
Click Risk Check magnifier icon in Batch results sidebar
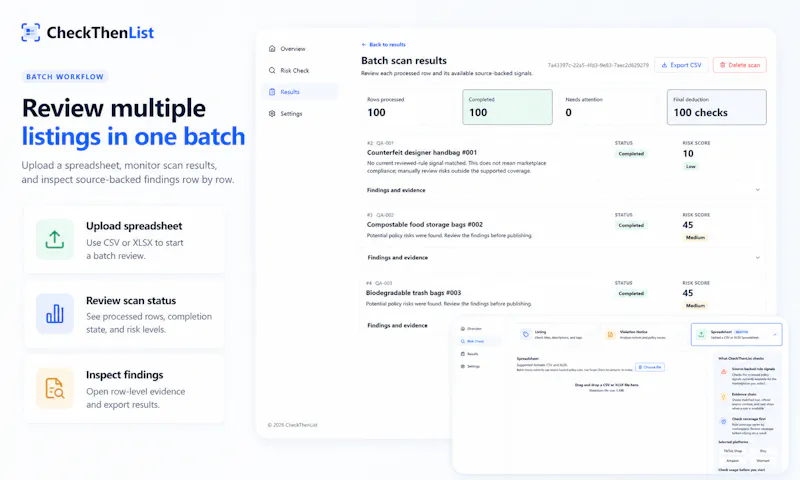coord(272,70)
